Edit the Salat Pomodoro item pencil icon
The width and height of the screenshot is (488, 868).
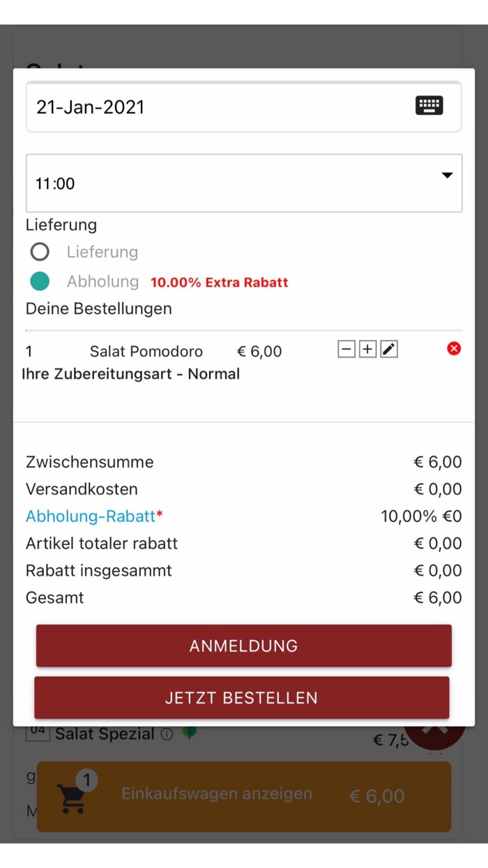tap(388, 348)
